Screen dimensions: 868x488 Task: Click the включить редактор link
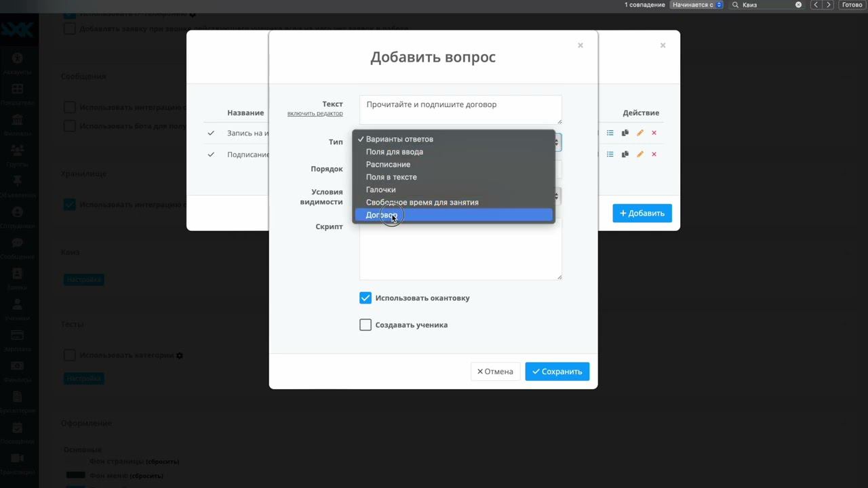(315, 113)
